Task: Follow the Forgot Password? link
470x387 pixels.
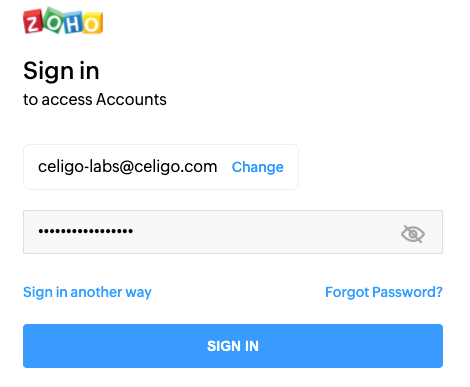Action: point(384,292)
